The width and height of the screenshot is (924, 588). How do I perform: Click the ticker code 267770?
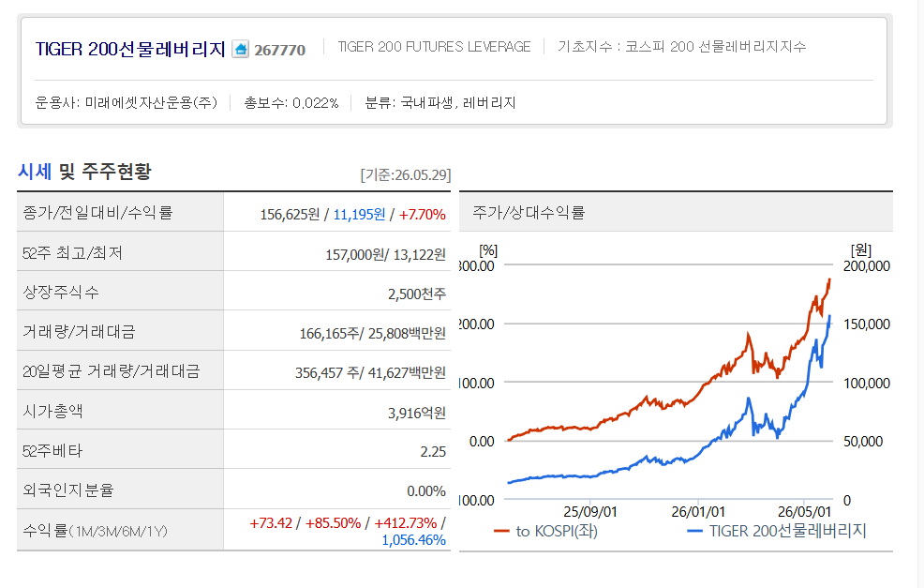coord(280,50)
